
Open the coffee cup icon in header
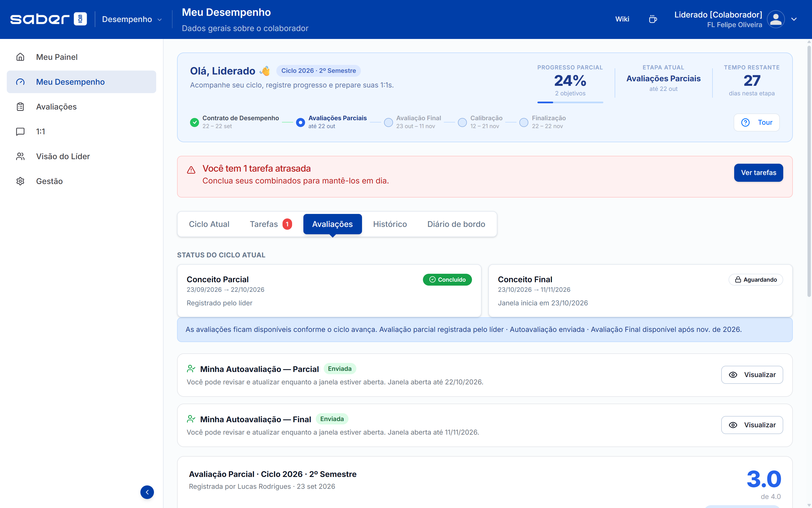point(653,19)
